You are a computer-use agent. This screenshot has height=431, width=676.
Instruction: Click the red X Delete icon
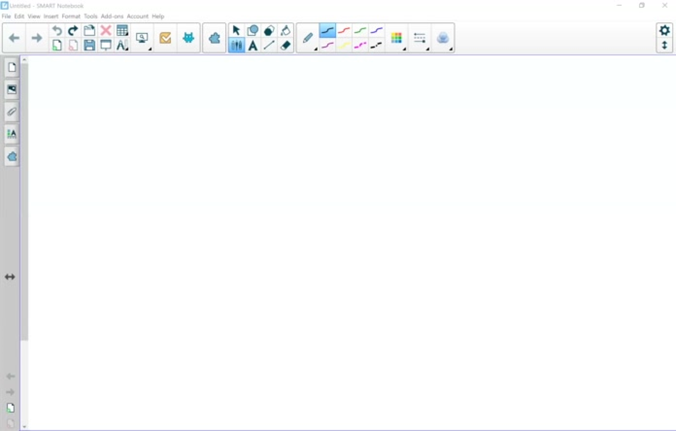105,31
